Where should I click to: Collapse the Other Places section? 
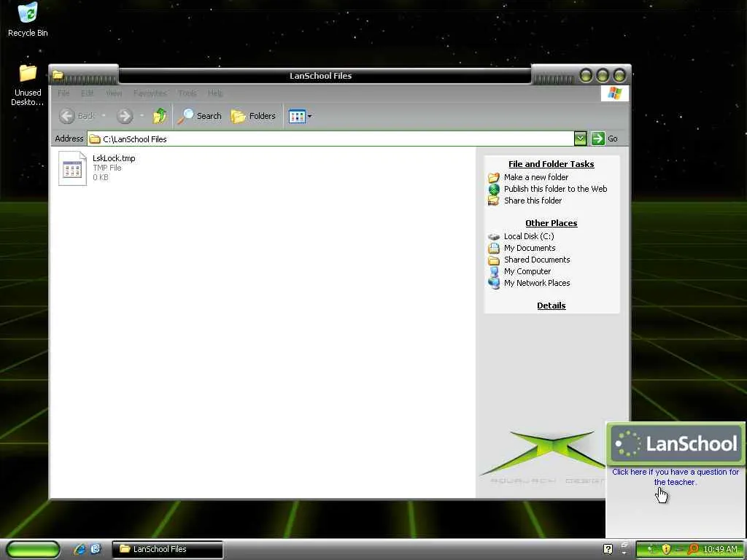(x=551, y=223)
